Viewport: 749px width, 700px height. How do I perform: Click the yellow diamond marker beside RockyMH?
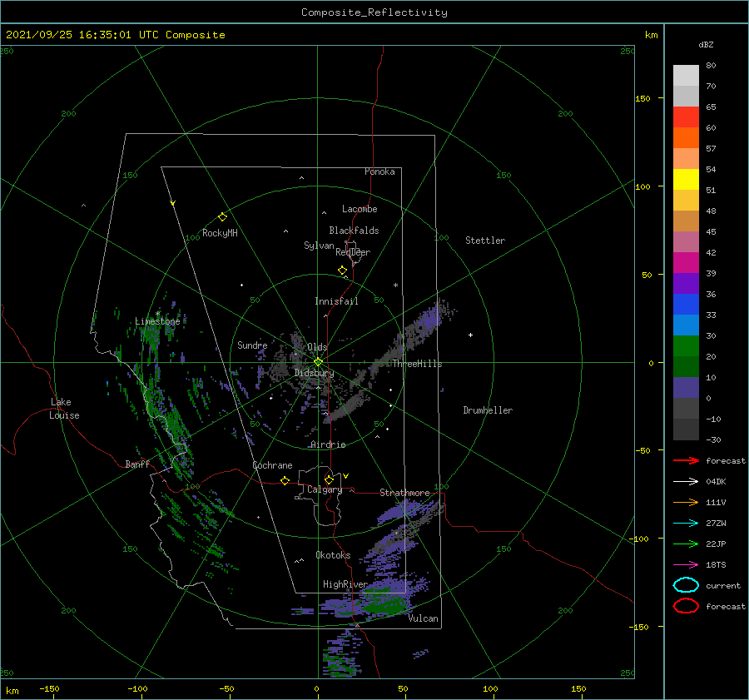click(x=222, y=217)
